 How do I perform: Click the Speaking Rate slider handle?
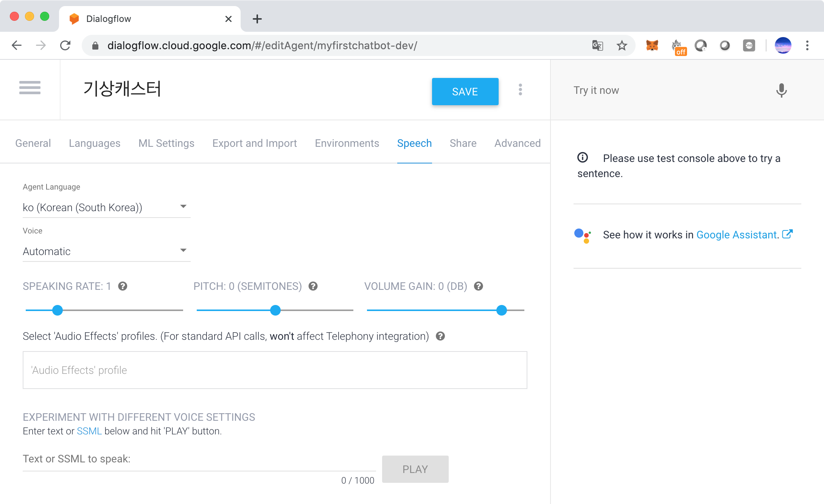pos(58,310)
